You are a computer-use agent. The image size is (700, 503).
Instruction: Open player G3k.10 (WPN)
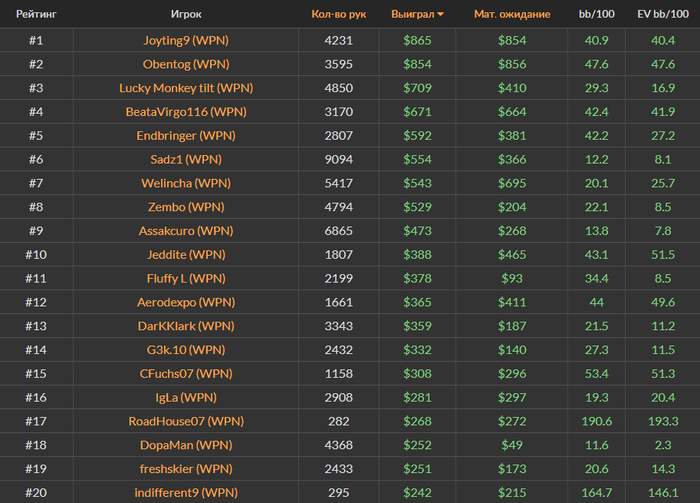(186, 350)
